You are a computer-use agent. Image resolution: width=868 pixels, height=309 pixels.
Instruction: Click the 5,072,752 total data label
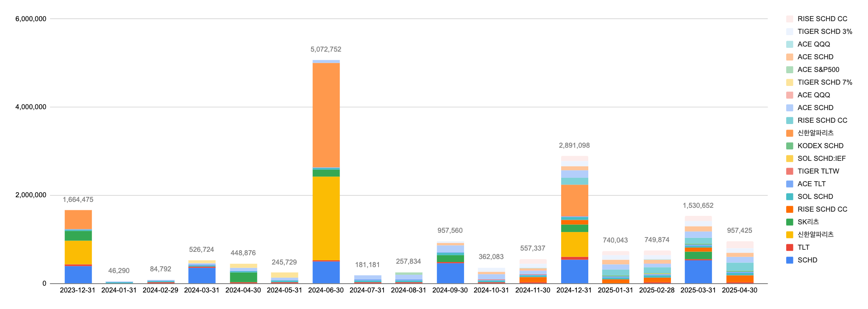(x=325, y=50)
